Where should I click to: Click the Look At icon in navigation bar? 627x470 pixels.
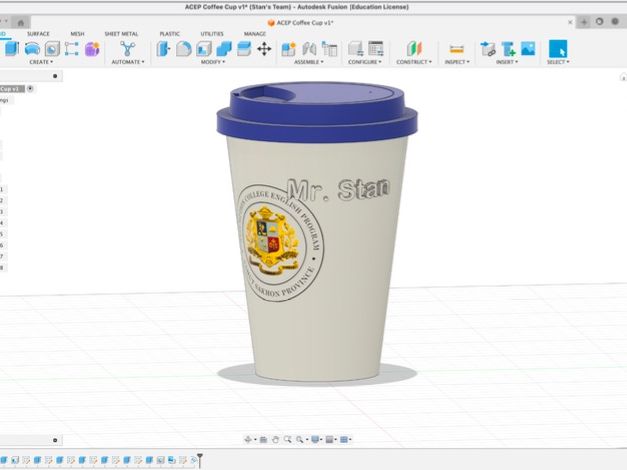(264, 440)
